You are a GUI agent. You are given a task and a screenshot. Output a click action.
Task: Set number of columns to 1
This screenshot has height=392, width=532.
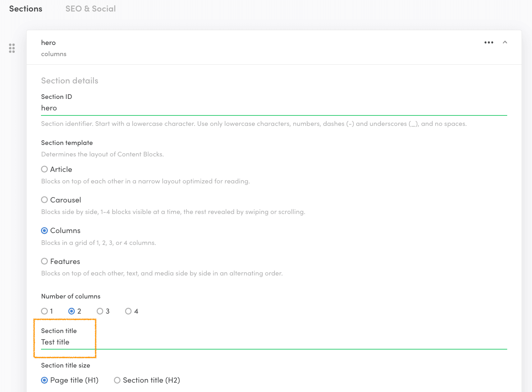pyautogui.click(x=45, y=311)
